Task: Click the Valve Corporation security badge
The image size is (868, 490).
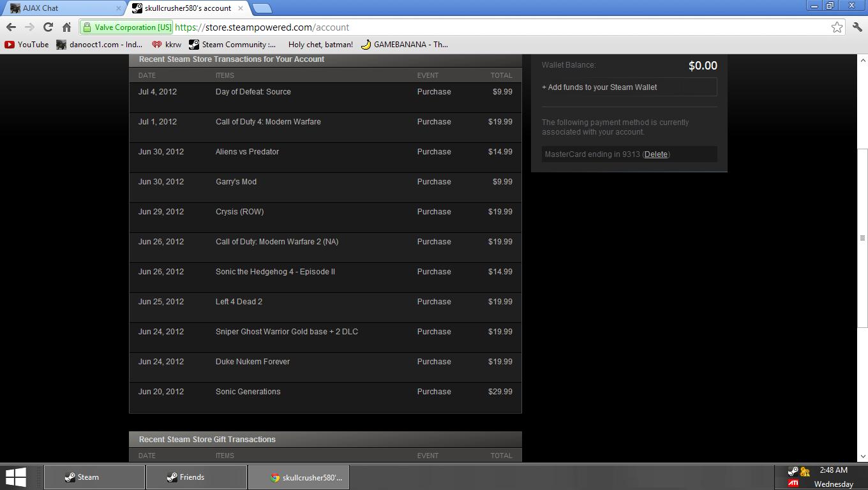Action: (x=126, y=27)
